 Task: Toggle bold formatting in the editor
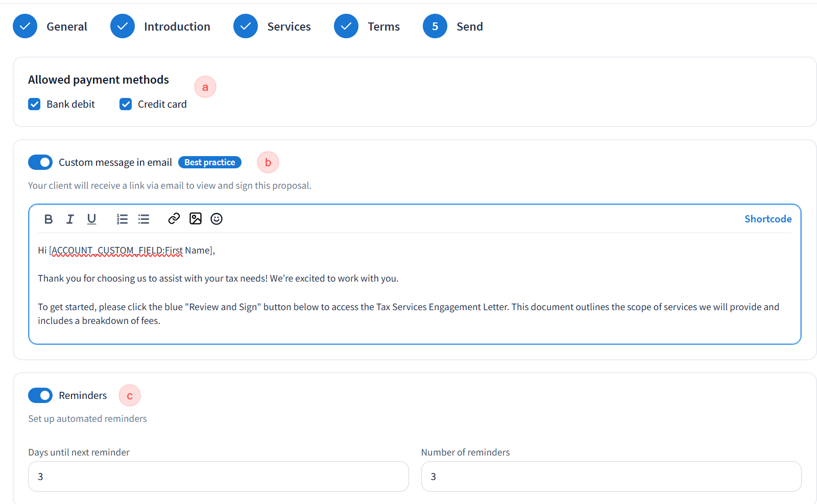pos(49,219)
